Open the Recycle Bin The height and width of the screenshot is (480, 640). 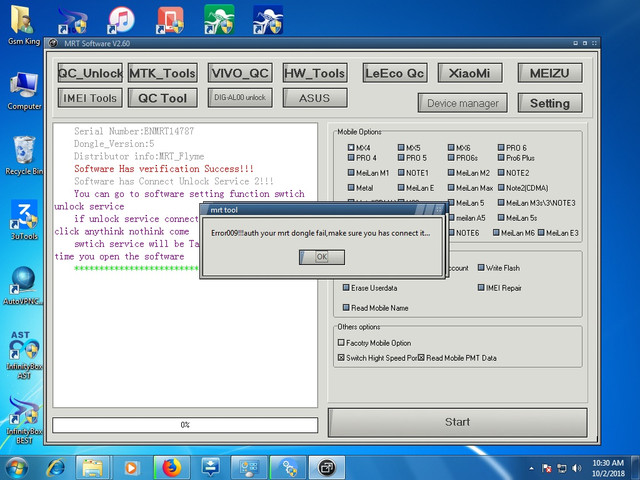[x=24, y=156]
